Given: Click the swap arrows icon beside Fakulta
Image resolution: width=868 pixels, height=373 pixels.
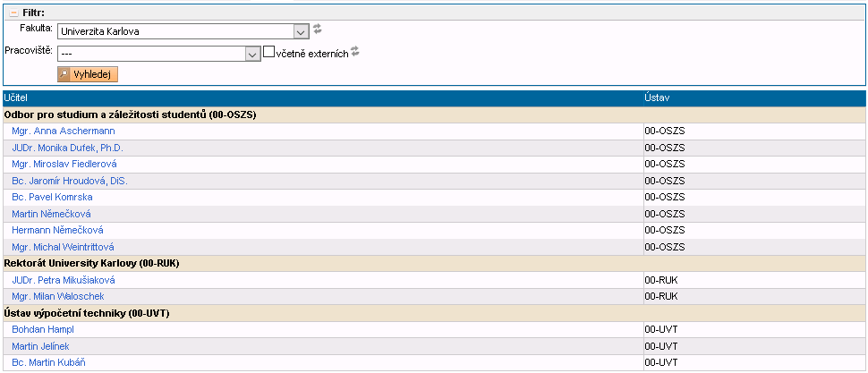Looking at the screenshot, I should click(x=318, y=30).
